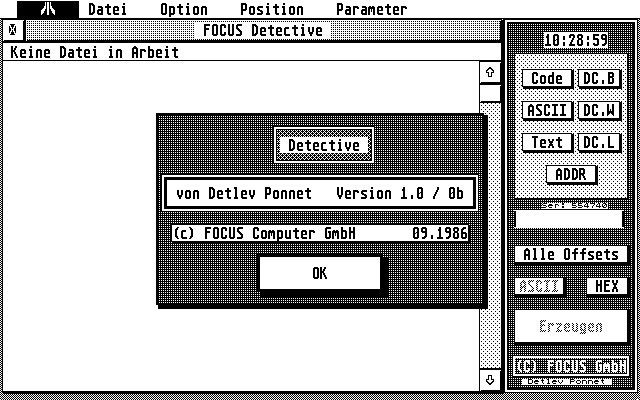Click the Detective title box in dialog
This screenshot has width=640, height=400.
pos(324,145)
